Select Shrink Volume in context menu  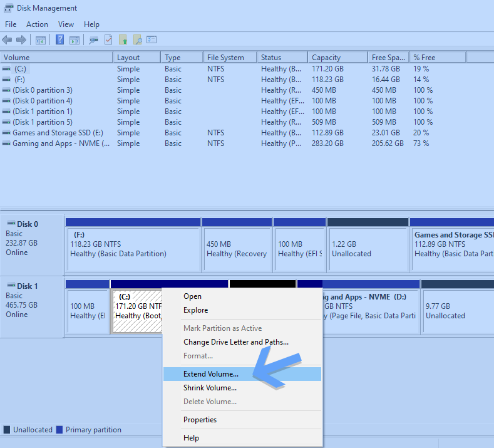pyautogui.click(x=242, y=388)
